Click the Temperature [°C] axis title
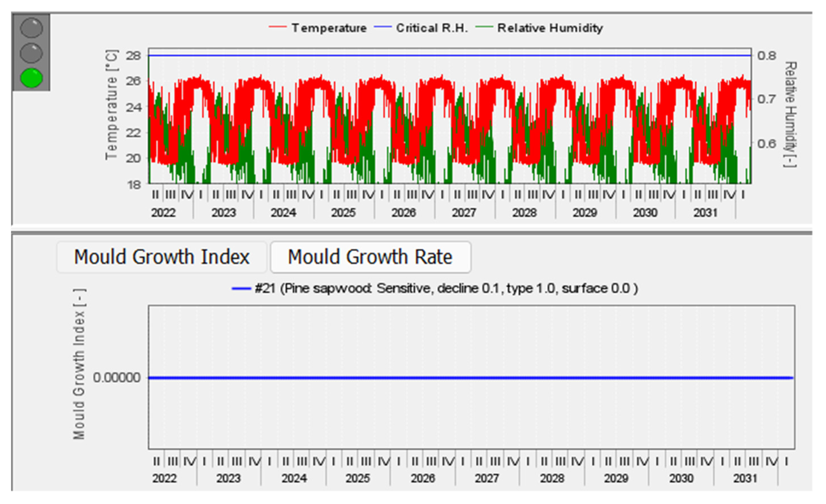This screenshot has height=504, width=826. (x=112, y=105)
